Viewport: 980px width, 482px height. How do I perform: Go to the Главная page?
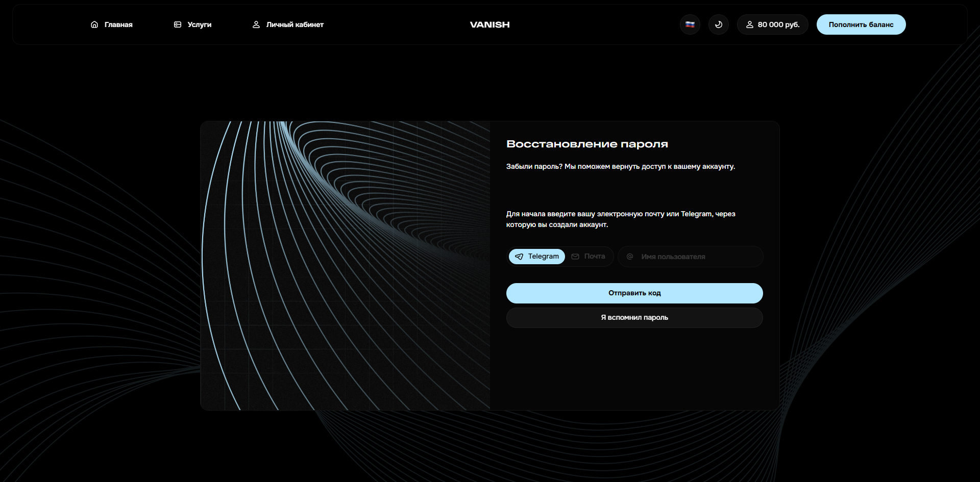point(118,24)
